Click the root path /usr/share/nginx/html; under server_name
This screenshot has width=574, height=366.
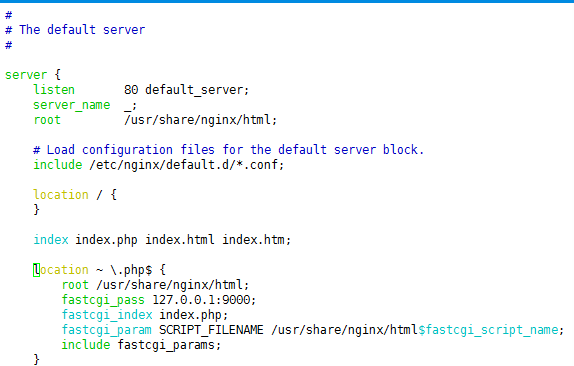click(200, 120)
